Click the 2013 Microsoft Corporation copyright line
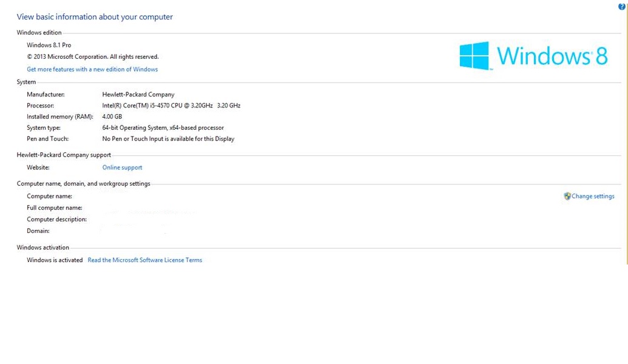Viewport: 628px width, 364px height. (x=92, y=57)
